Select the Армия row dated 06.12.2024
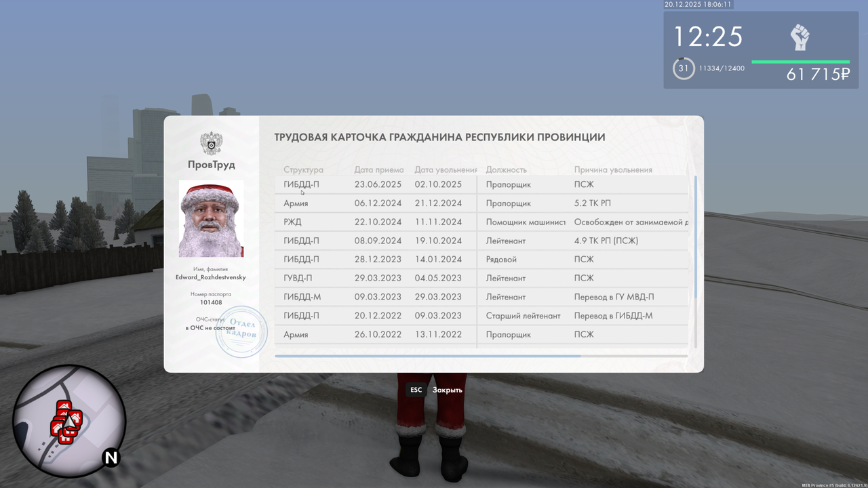The image size is (868, 488). [x=481, y=203]
